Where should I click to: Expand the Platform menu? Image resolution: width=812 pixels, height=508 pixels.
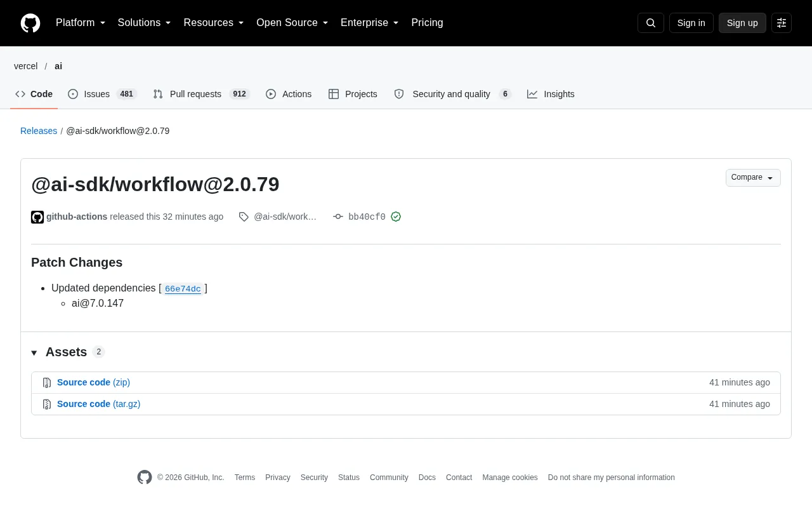(81, 23)
